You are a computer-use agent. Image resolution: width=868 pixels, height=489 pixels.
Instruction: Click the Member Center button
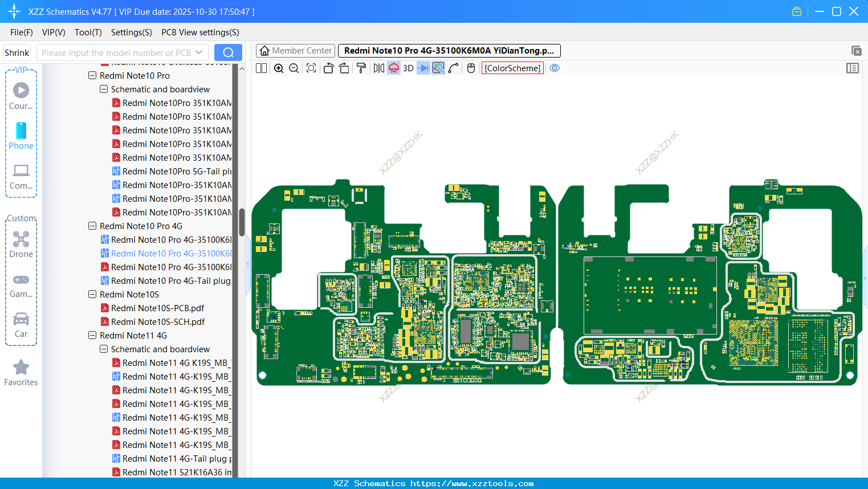[x=295, y=51]
